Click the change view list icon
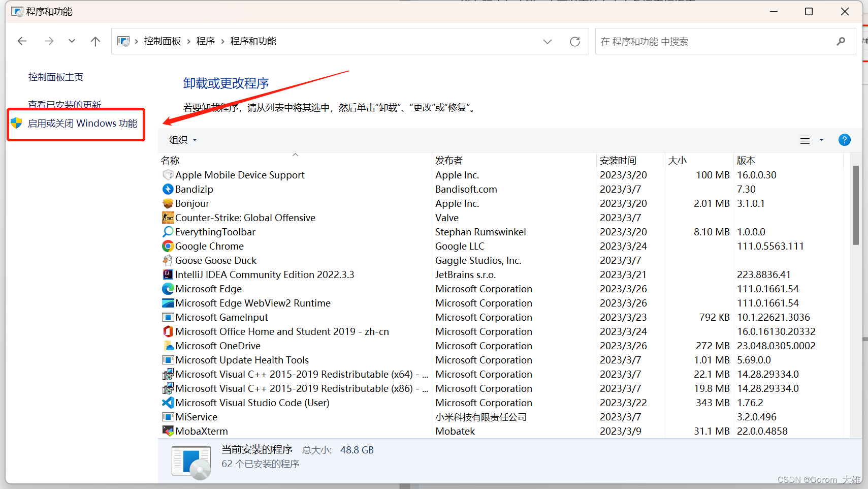Viewport: 868px width, 489px height. (805, 140)
